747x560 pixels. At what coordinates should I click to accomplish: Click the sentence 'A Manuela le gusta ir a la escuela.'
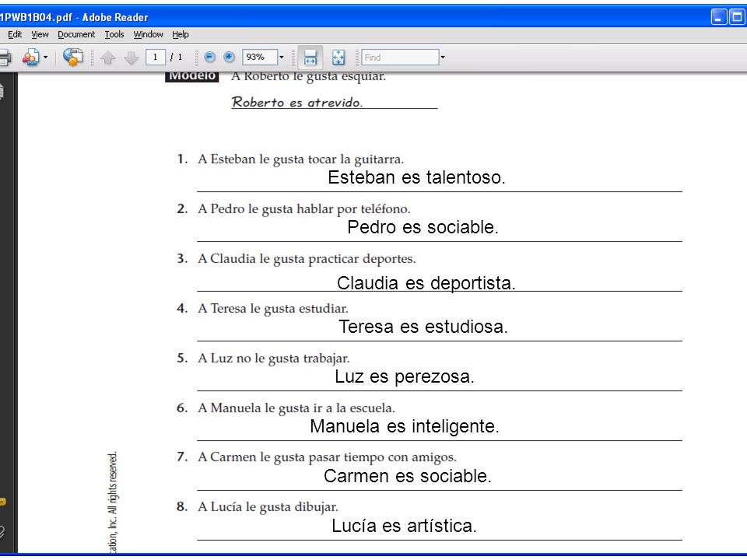(x=296, y=408)
